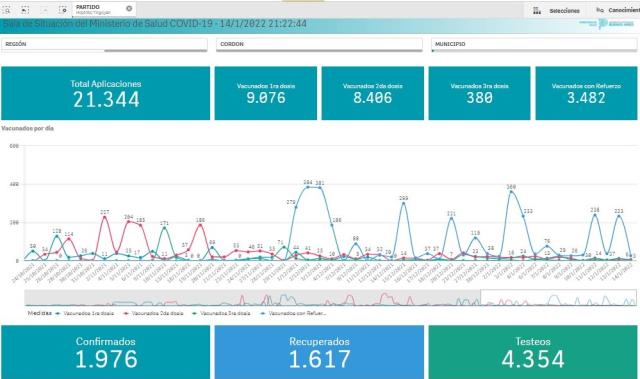
Task: Remove the PARTIDO selection filter
Action: (129, 9)
